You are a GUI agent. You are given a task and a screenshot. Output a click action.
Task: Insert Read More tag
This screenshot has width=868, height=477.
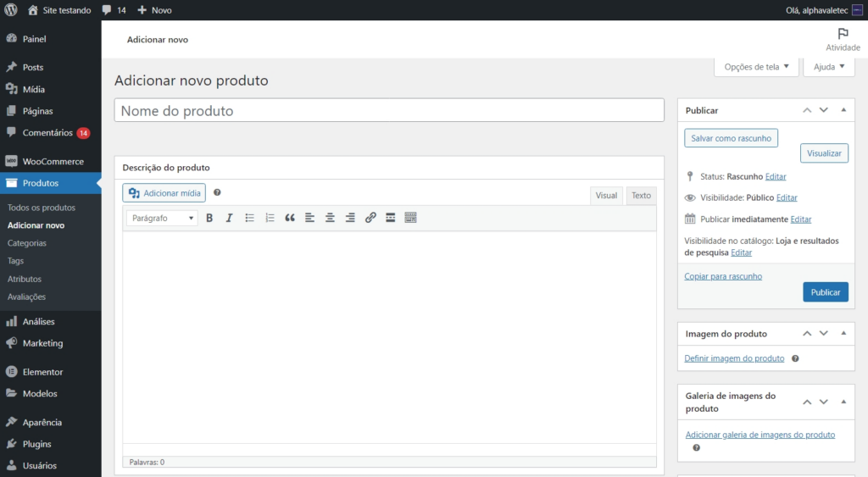(390, 218)
